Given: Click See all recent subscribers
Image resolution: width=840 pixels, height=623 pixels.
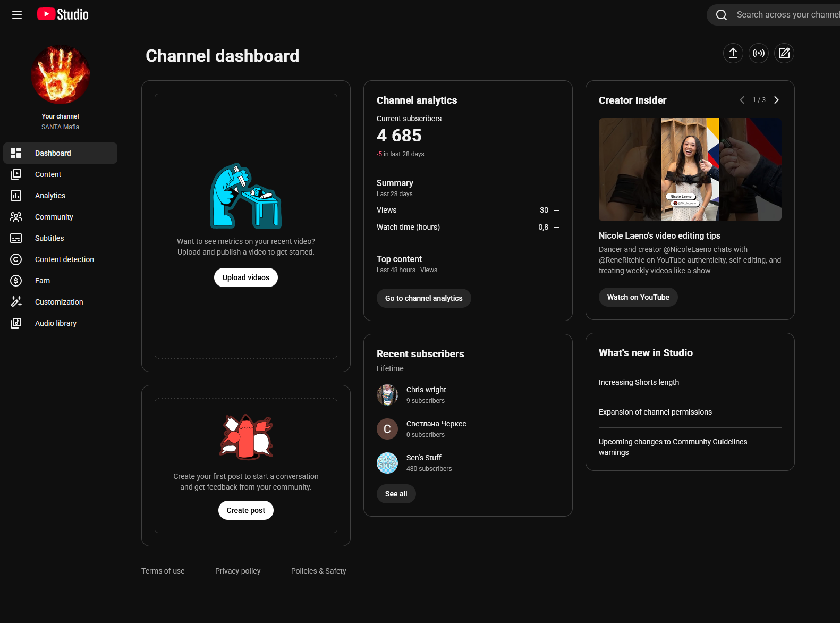Looking at the screenshot, I should coord(396,494).
